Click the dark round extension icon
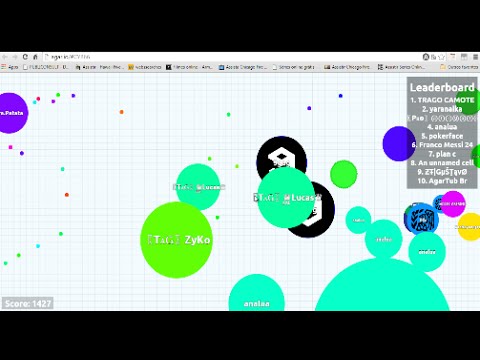Image resolution: width=480 pixels, height=360 pixels. [426, 57]
